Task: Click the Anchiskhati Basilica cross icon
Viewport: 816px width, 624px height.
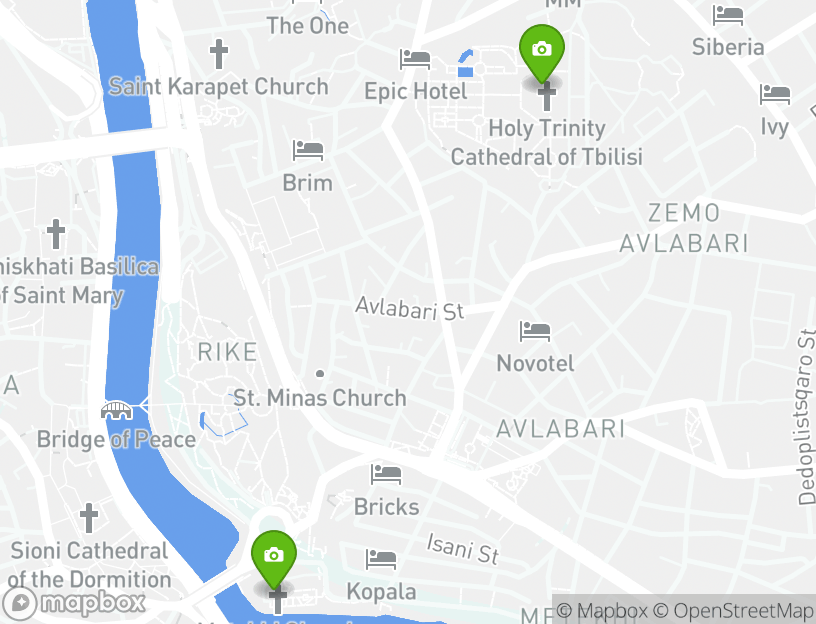Action: tap(56, 234)
